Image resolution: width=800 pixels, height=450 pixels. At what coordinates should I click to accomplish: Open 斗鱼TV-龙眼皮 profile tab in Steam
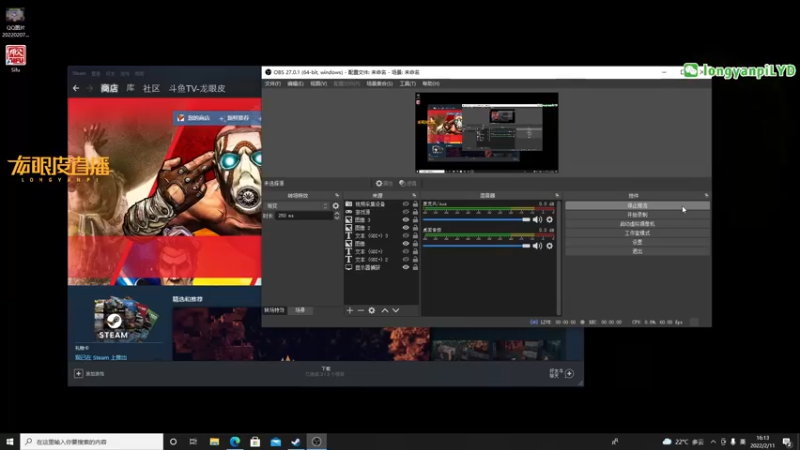197,88
